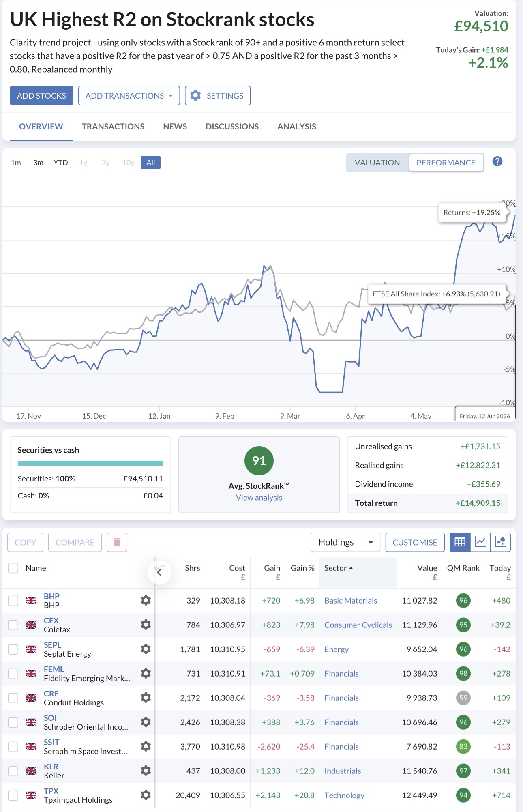Image resolution: width=523 pixels, height=812 pixels.
Task: Select the Valuation chart toggle
Action: 377,163
